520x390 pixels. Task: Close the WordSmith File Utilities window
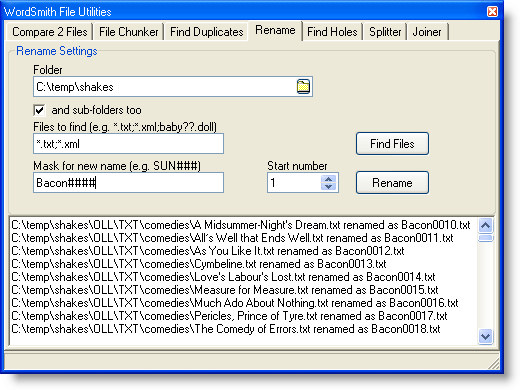click(492, 11)
